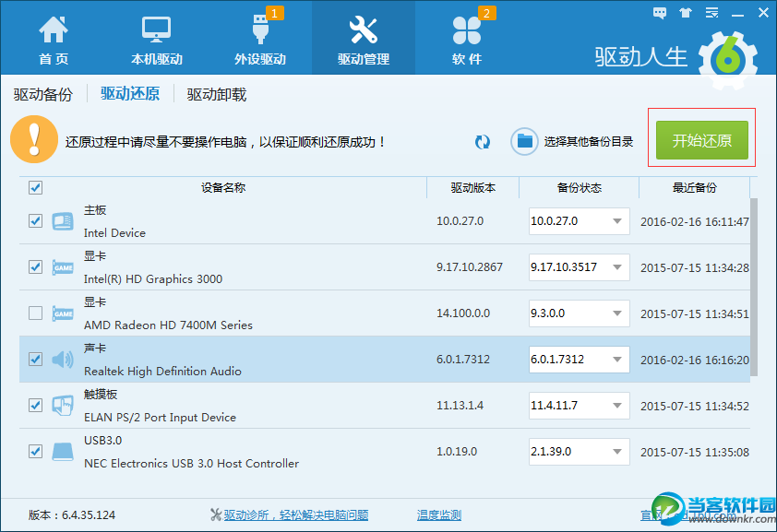Uncheck NEC USB 3.0 Host Controller checkbox
The image size is (777, 532).
click(35, 451)
